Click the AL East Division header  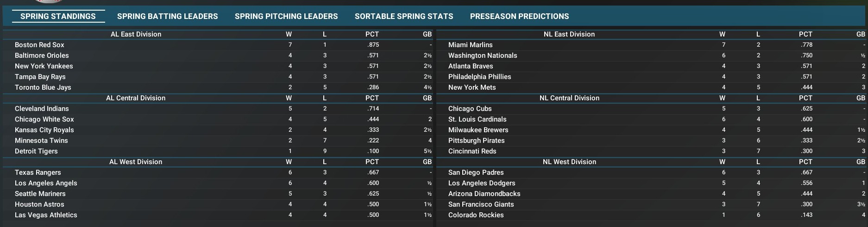click(136, 34)
